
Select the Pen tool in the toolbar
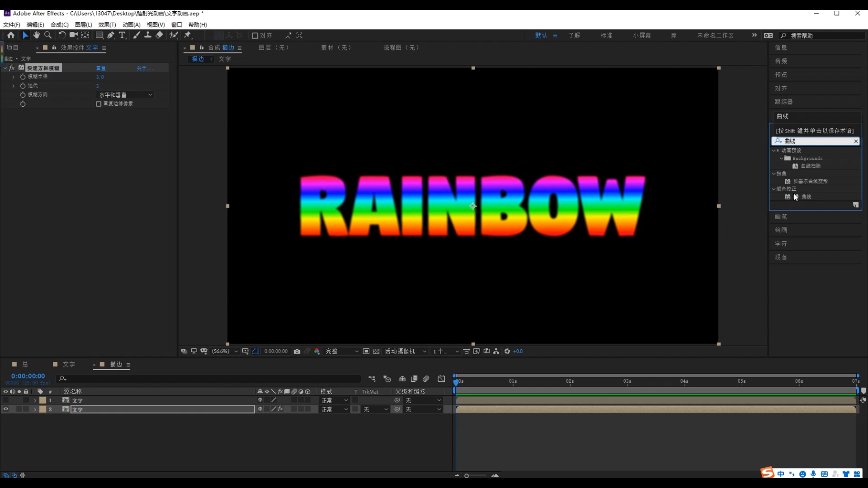[111, 35]
